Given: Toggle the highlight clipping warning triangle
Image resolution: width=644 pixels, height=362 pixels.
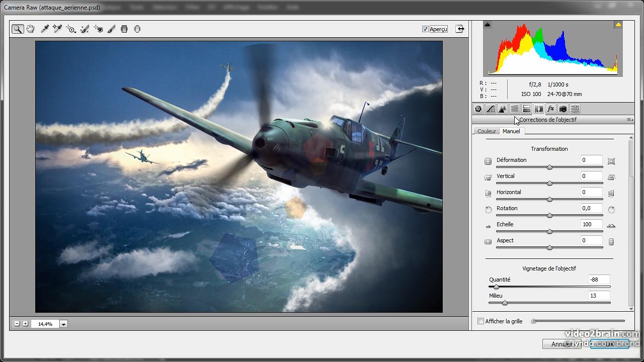Looking at the screenshot, I should 618,25.
